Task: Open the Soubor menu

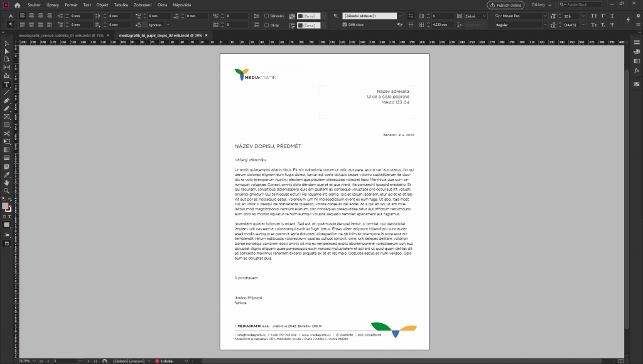Action: coord(34,5)
